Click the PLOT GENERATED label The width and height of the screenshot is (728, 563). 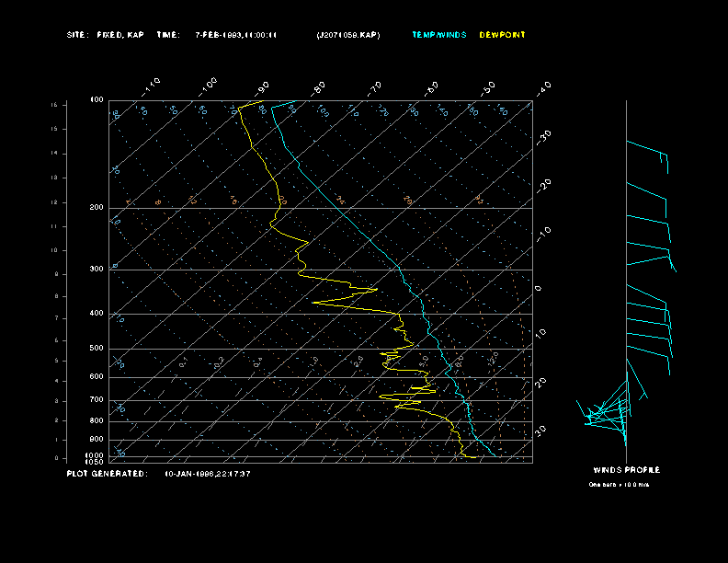click(x=106, y=474)
